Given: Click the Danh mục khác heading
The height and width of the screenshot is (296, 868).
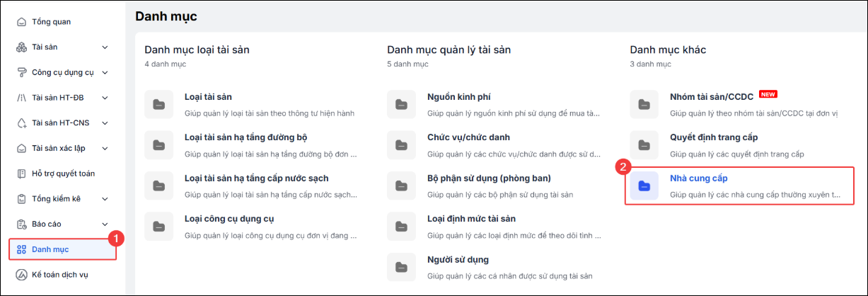Looking at the screenshot, I should [x=668, y=50].
